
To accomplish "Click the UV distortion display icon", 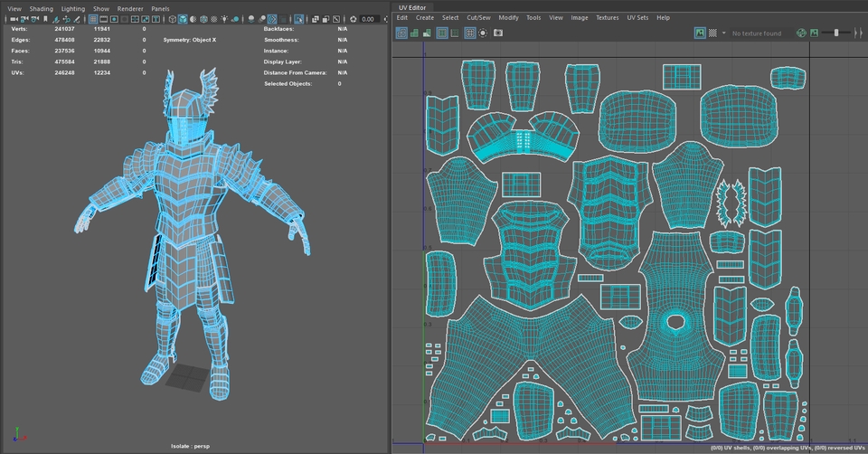I will pyautogui.click(x=427, y=33).
